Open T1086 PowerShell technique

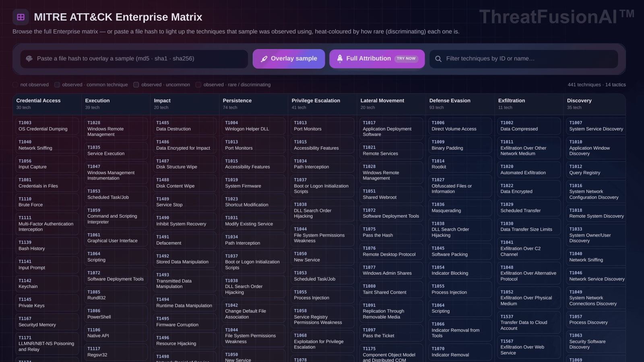[116, 314]
